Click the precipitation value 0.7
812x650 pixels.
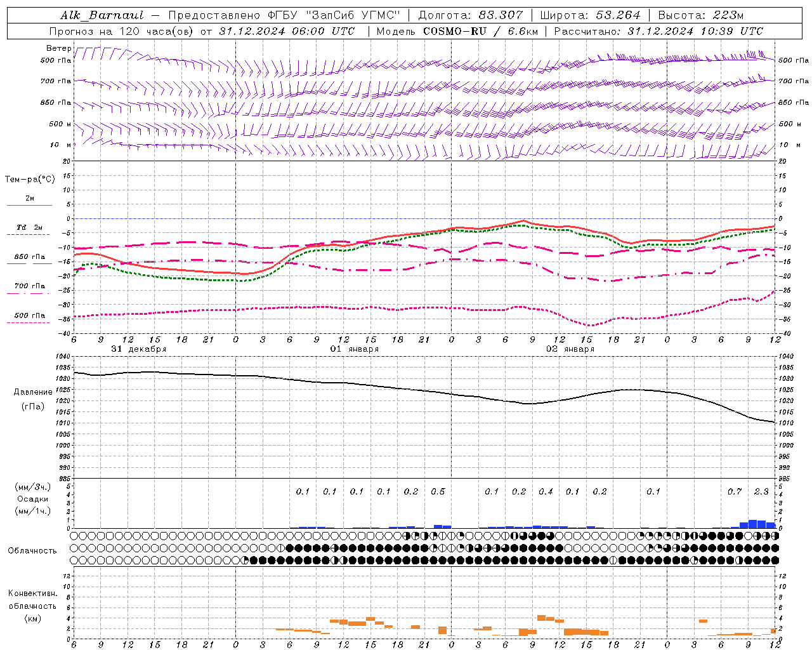click(735, 491)
